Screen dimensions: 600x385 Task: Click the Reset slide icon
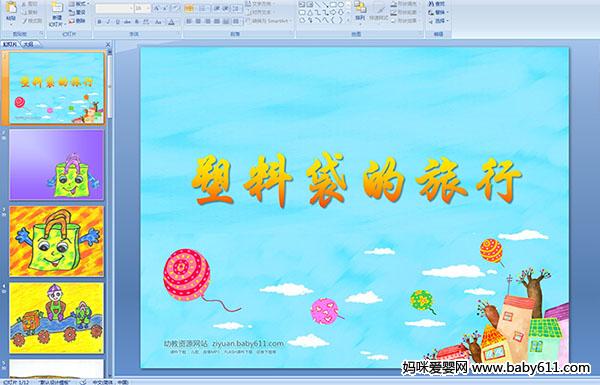click(77, 13)
